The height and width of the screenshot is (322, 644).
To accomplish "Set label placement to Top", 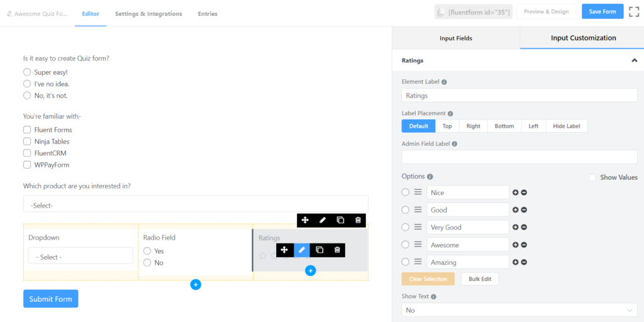I will point(447,126).
